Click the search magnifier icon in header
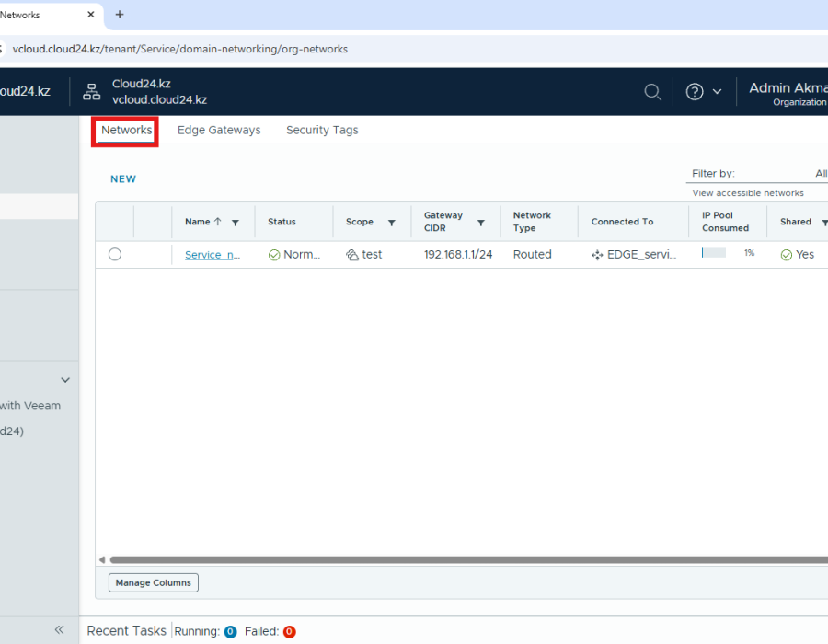The image size is (828, 644). (652, 92)
